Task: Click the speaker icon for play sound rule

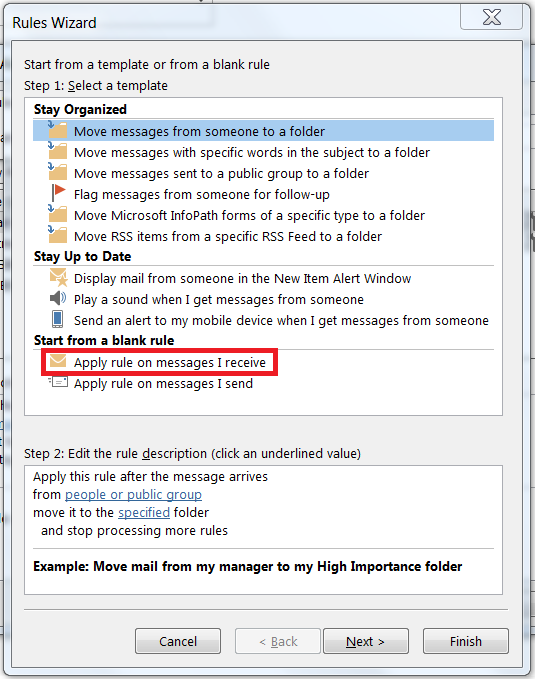Action: point(58,298)
